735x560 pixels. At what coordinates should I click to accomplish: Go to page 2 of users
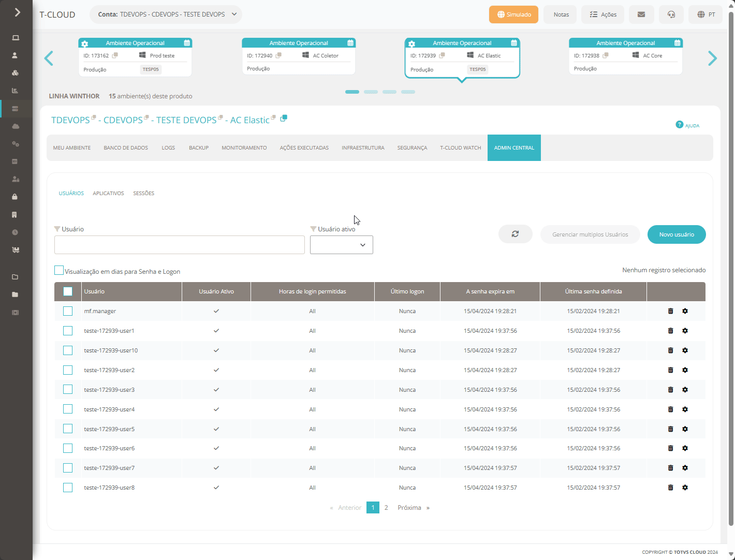[386, 508]
